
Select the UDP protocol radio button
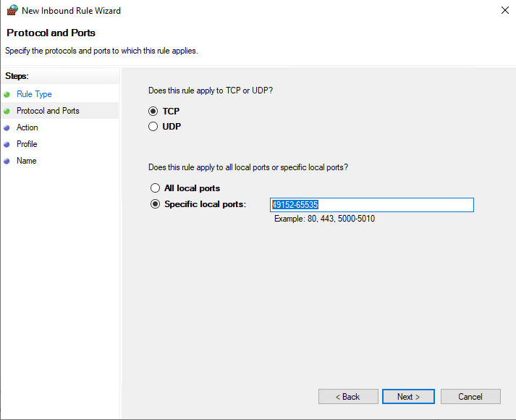(153, 127)
